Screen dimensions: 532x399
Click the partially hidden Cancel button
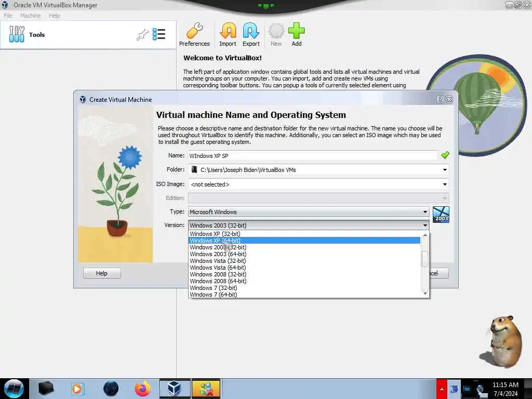tap(439, 273)
